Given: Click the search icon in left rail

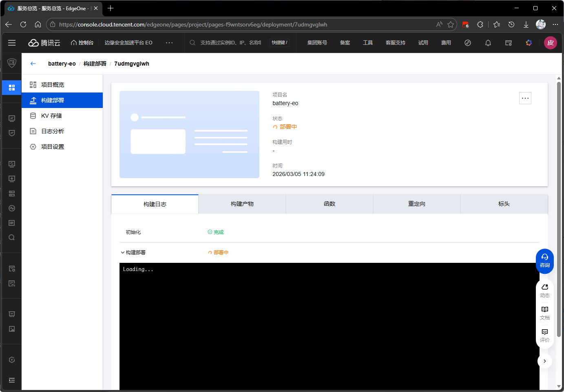Looking at the screenshot, I should (x=12, y=238).
